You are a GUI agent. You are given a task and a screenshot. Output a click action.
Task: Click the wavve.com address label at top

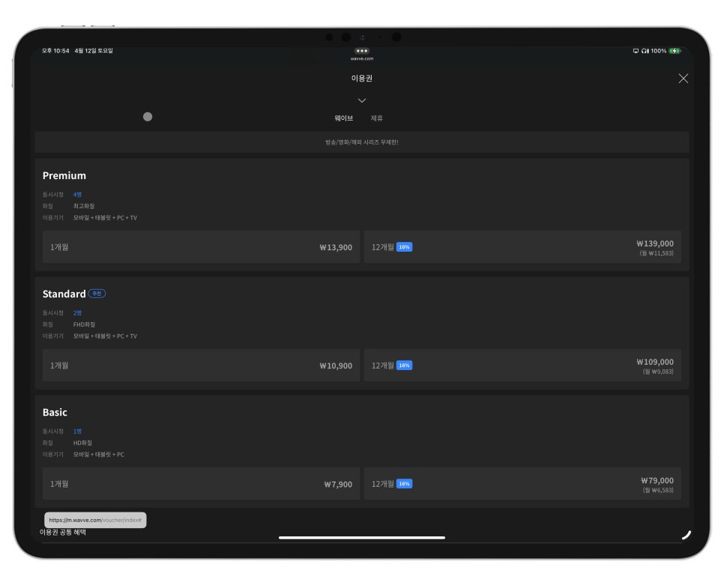[x=361, y=58]
